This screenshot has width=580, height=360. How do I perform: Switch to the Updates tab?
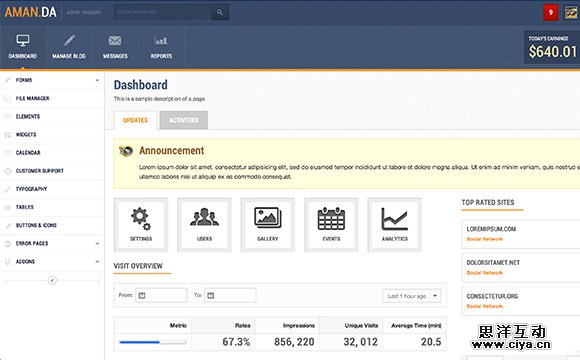(135, 120)
